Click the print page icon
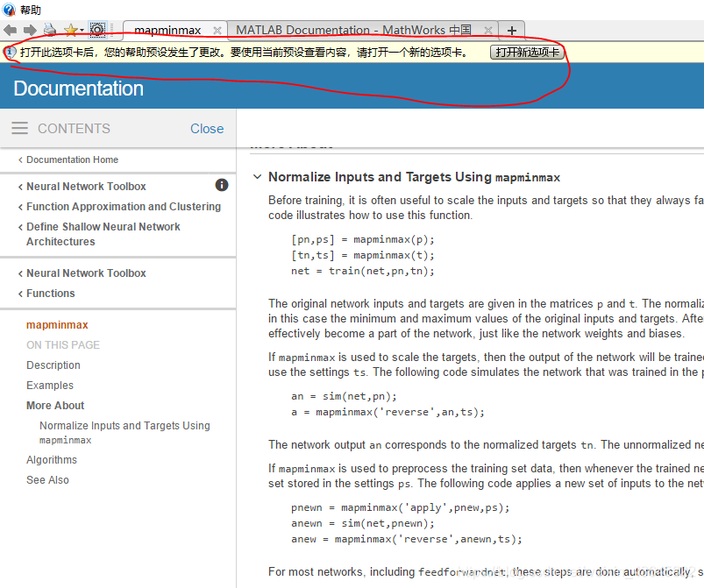The image size is (704, 588). tap(50, 30)
